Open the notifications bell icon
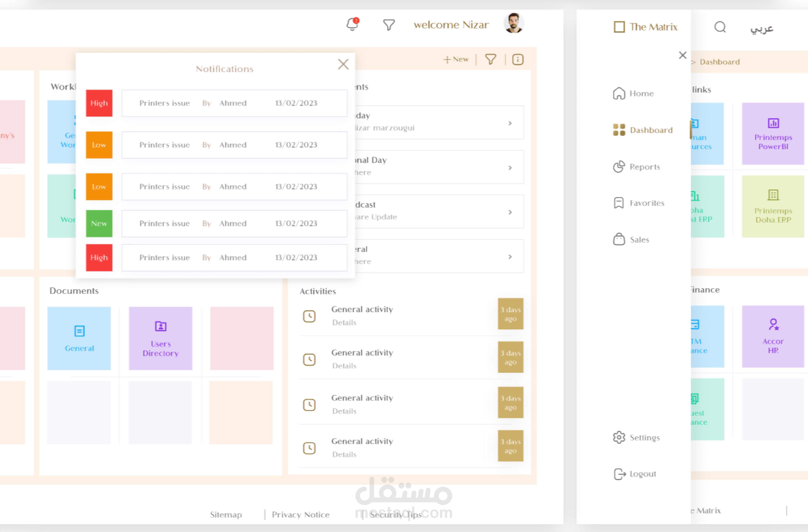 pyautogui.click(x=352, y=24)
